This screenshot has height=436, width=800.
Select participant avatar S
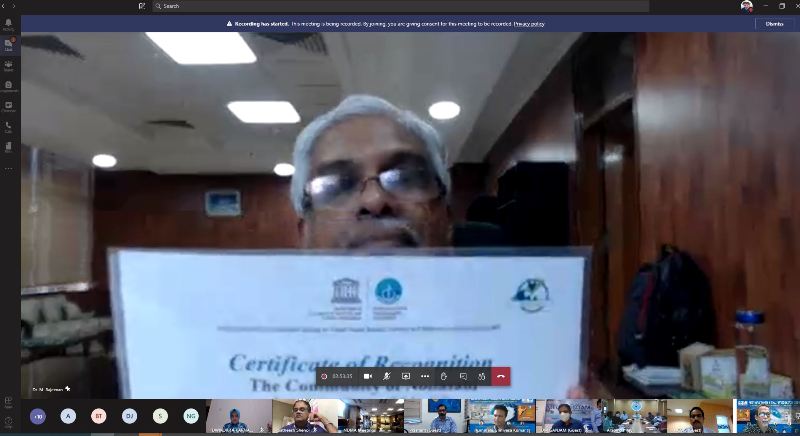[160, 417]
